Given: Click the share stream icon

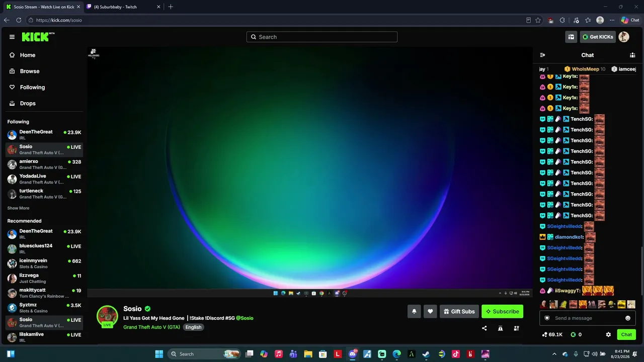Looking at the screenshot, I should click(485, 328).
